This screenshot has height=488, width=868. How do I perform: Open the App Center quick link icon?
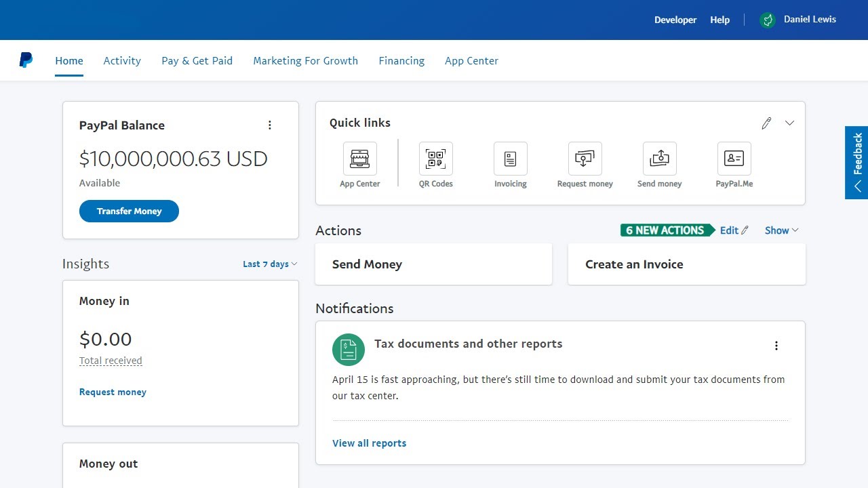click(x=360, y=159)
